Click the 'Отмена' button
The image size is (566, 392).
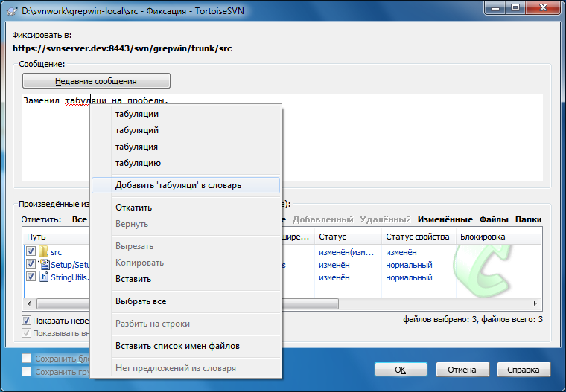point(462,370)
